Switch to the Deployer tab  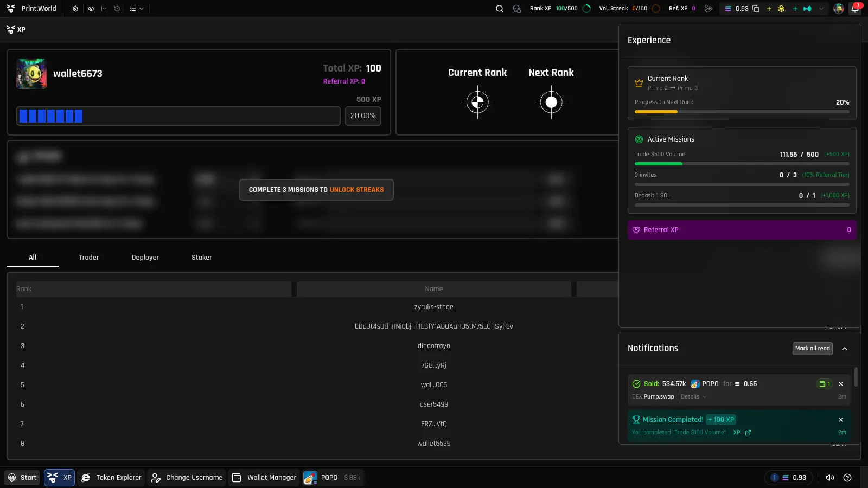click(x=145, y=258)
